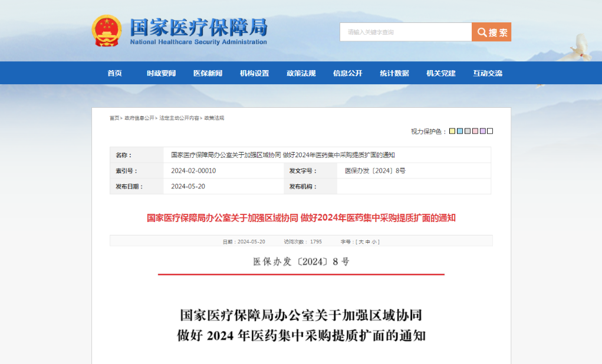Open the 政策法规 navigation menu

tap(301, 74)
